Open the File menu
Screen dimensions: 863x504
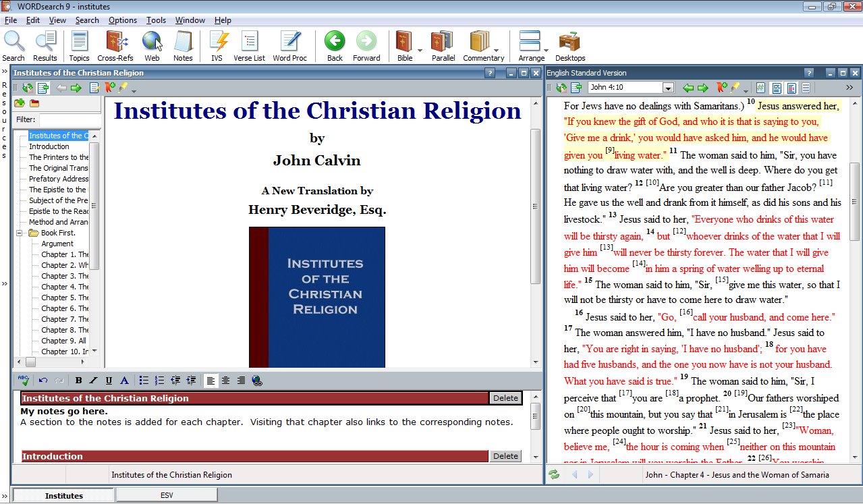tap(11, 20)
